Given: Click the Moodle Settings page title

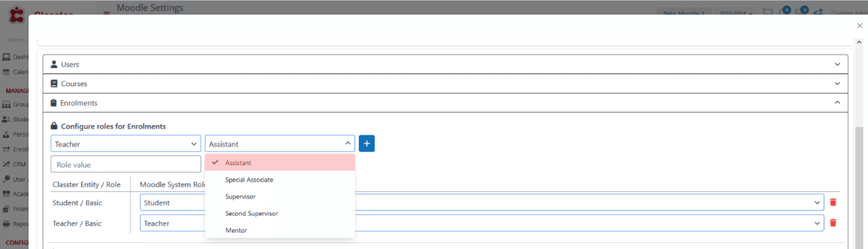Looking at the screenshot, I should 150,7.
